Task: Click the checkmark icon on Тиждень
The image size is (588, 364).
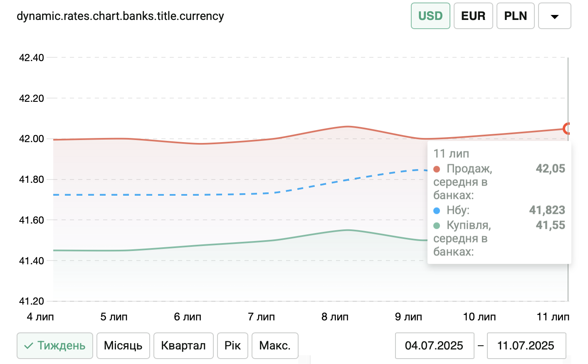Action: (29, 346)
